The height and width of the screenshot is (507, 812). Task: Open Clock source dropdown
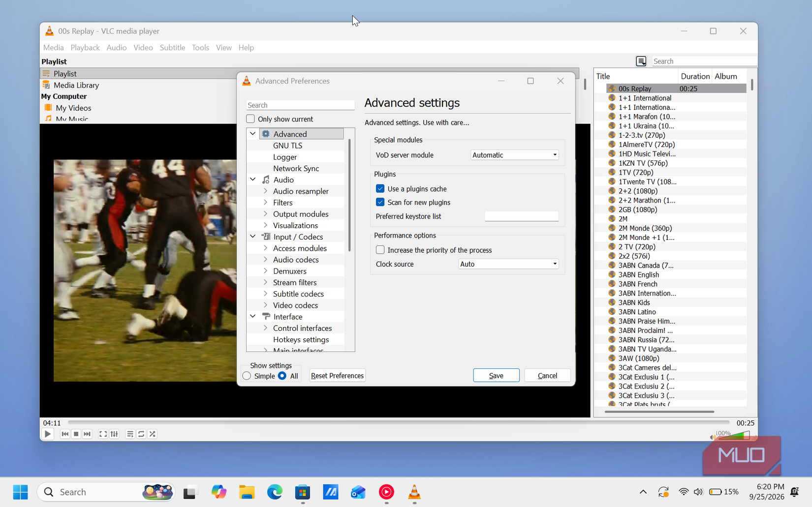[508, 264]
